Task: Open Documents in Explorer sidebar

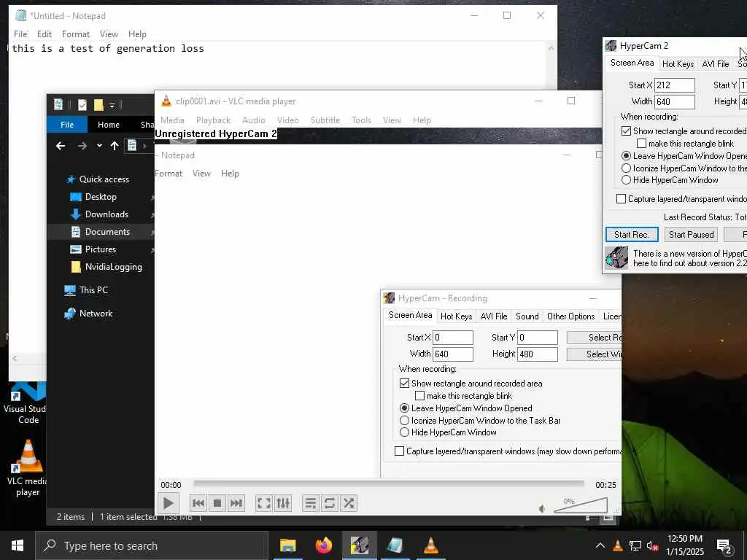Action: (107, 232)
